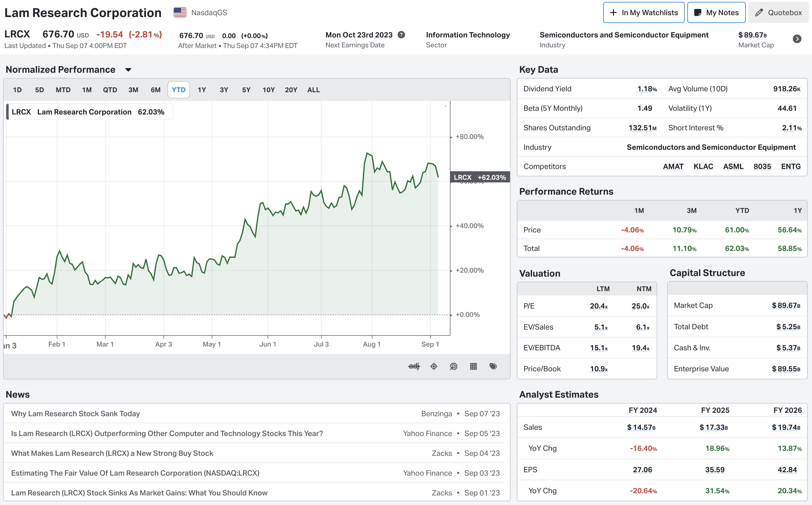Click 1Y Price return 56.64%

coord(790,230)
